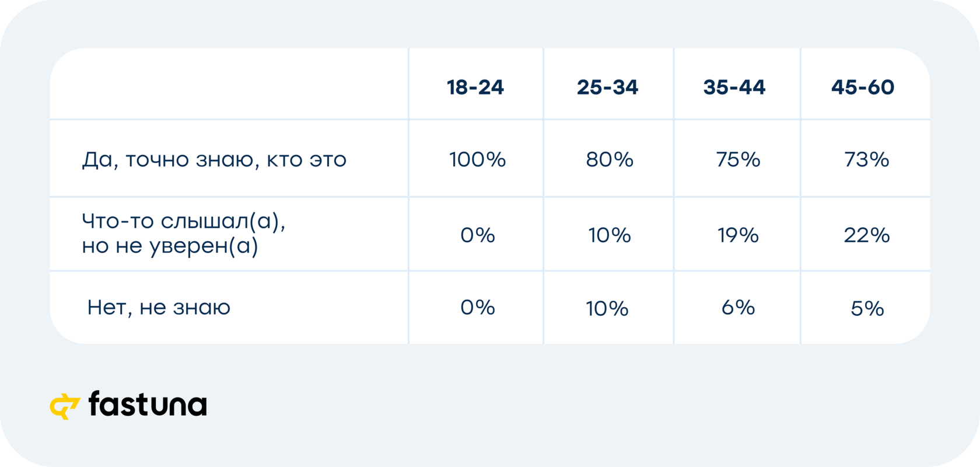Select the 18-24 column header
Image resolution: width=980 pixels, height=467 pixels.
click(475, 88)
